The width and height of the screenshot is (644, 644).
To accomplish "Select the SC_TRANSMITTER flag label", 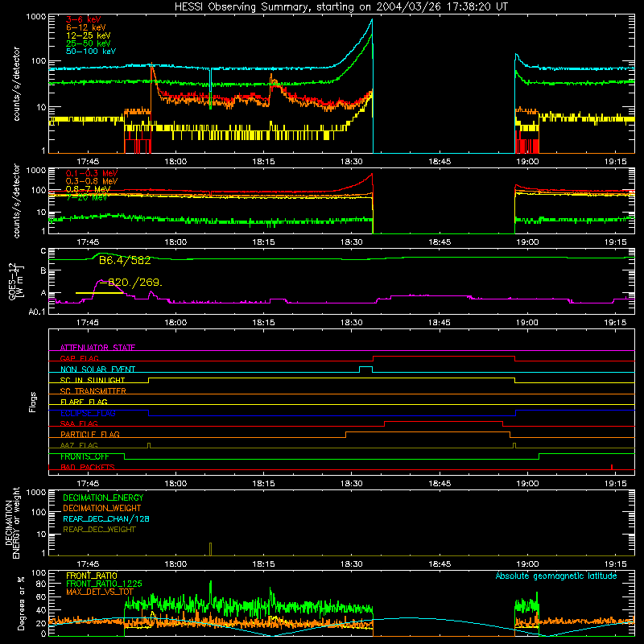I will click(x=93, y=391).
